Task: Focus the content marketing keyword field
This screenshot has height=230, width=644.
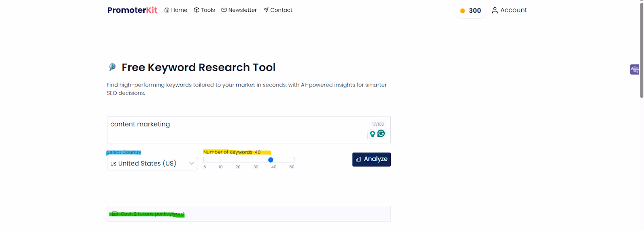Action: pos(249,130)
